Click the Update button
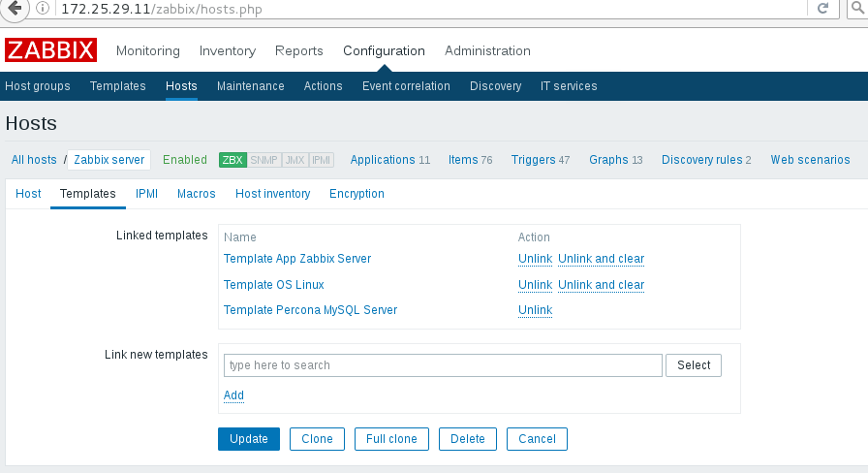 point(249,439)
